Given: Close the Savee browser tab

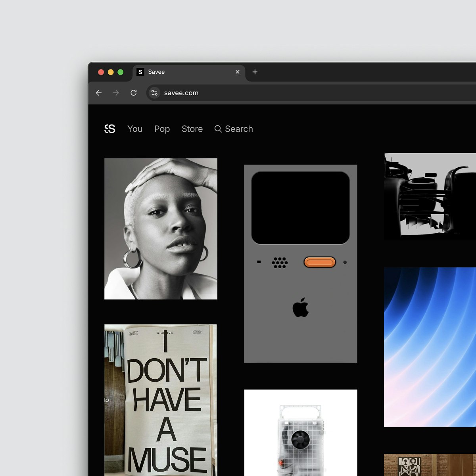Looking at the screenshot, I should tap(238, 72).
